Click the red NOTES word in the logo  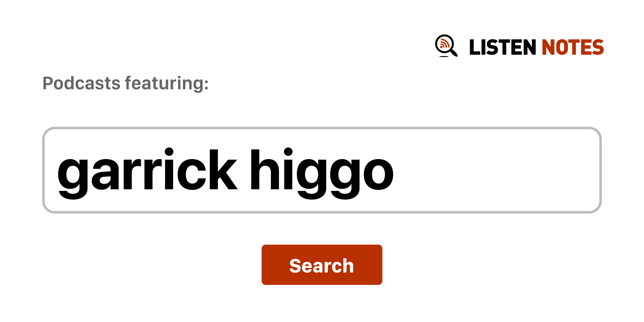pos(573,47)
